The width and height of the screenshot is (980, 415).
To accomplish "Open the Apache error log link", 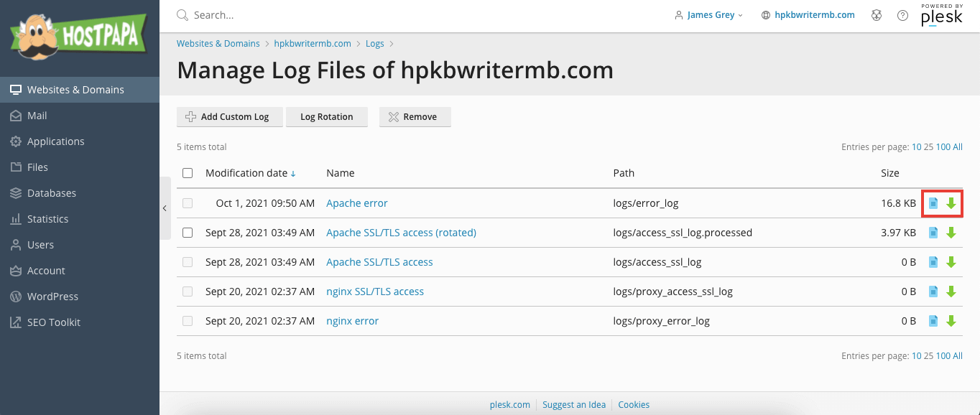I will [x=356, y=203].
